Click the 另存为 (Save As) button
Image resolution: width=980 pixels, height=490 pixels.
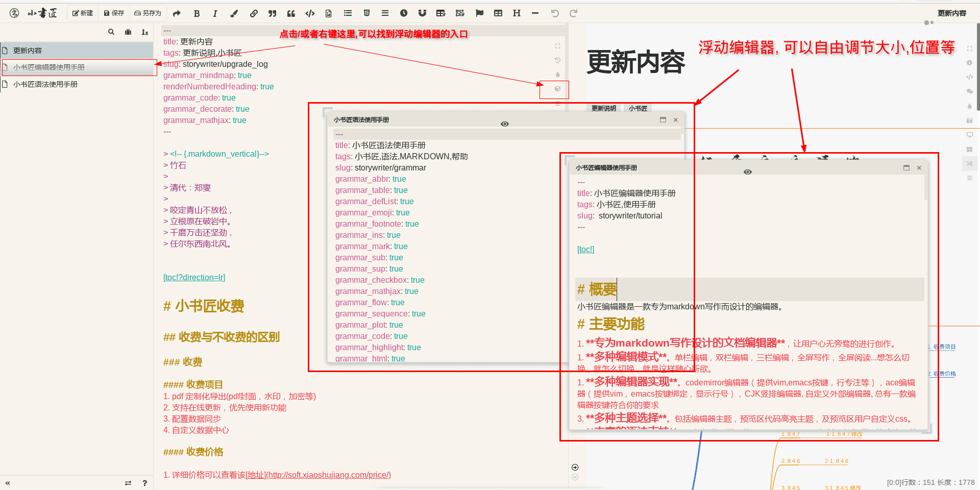(148, 13)
